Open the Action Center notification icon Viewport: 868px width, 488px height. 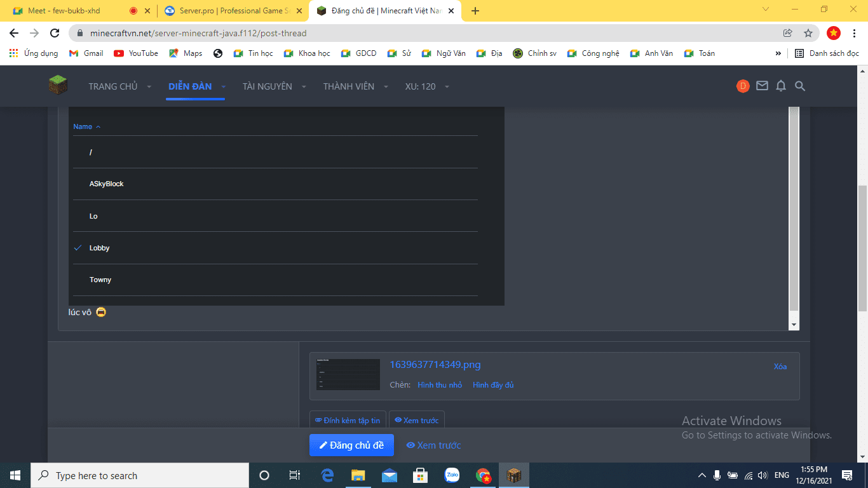[x=847, y=475]
